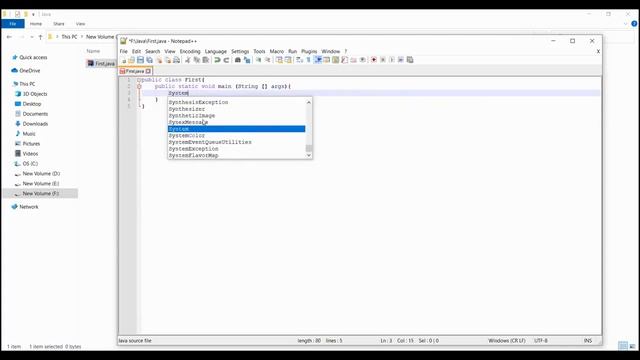Click the Cut scissors icon
Image resolution: width=640 pixels, height=360 pixels.
point(187,60)
